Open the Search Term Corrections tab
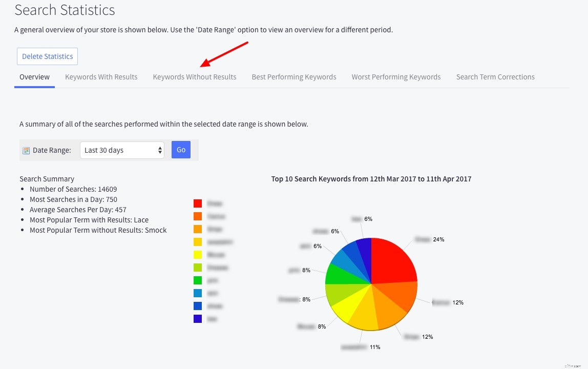This screenshot has width=588, height=369. coord(495,76)
